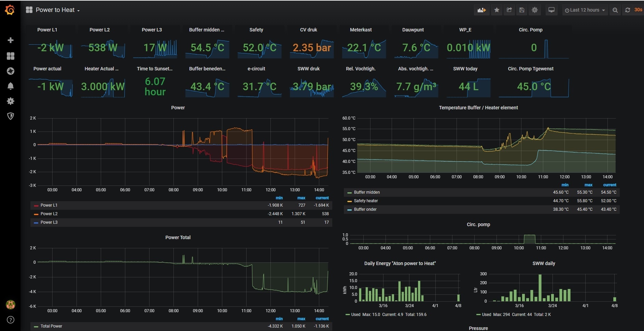This screenshot has height=331, width=644.
Task: Open Alerting via the bell icon
Action: pyautogui.click(x=11, y=86)
